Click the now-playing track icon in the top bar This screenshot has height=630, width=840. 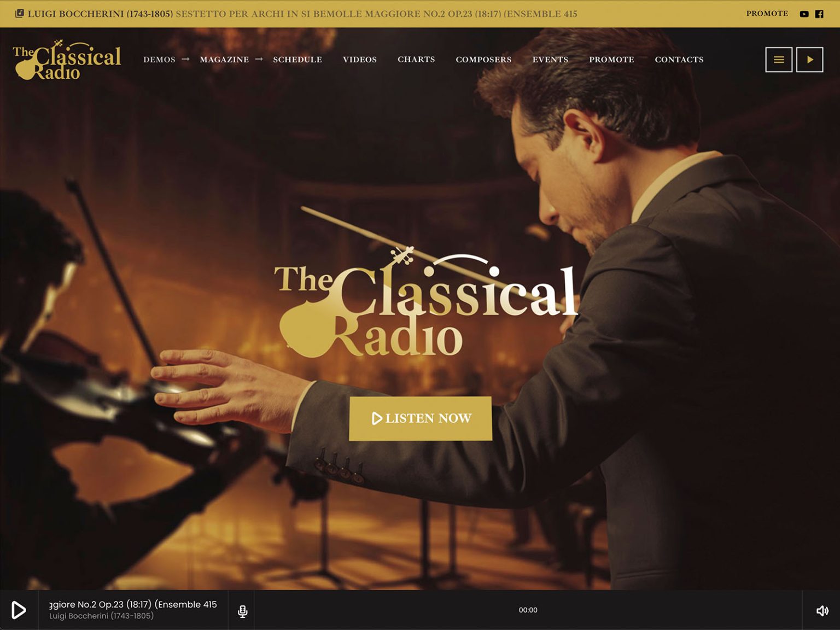20,13
